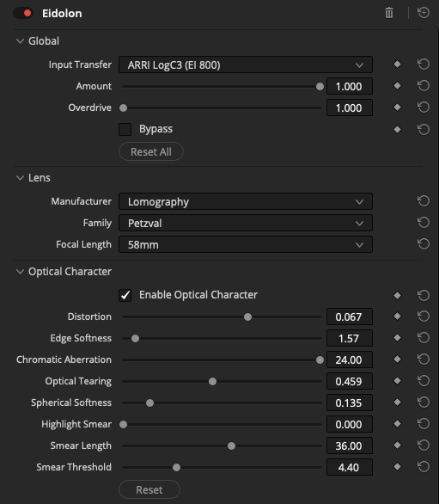
Task: Click the Smear Threshold slider handle
Action: pos(176,468)
